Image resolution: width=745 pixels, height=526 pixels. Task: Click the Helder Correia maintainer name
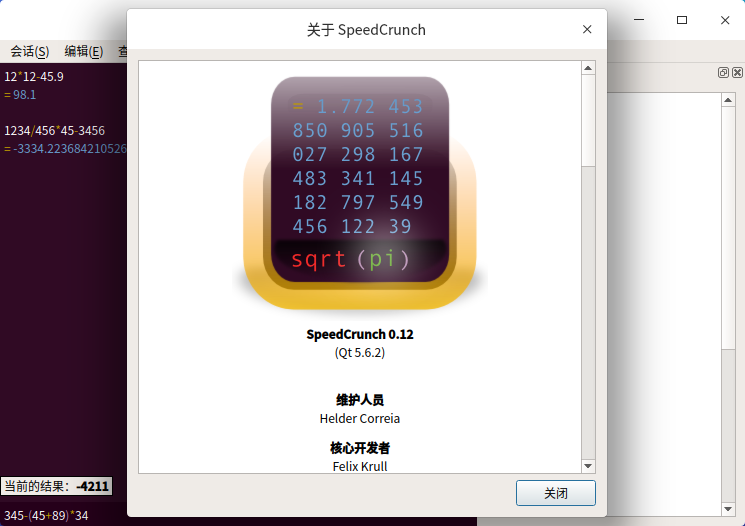click(359, 418)
